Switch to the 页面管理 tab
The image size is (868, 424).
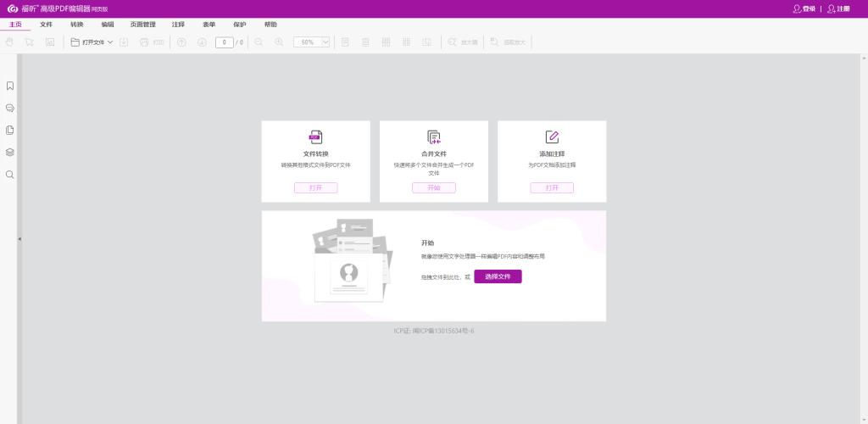pyautogui.click(x=142, y=25)
